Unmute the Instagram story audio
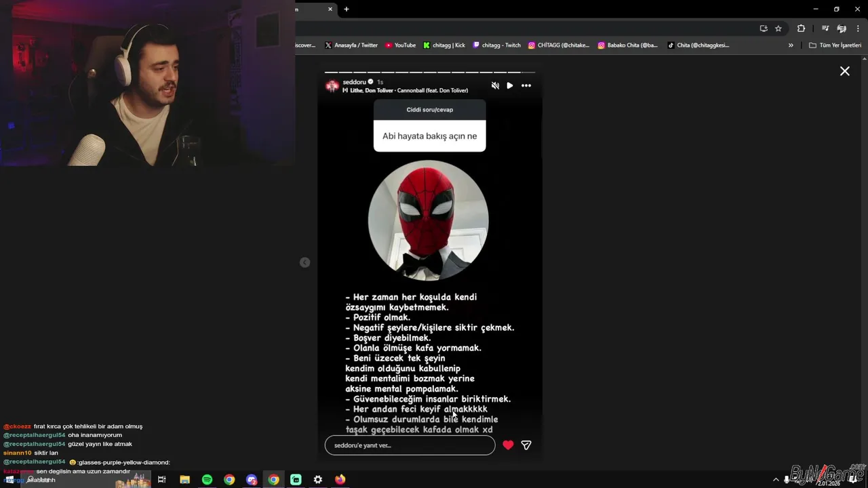The width and height of the screenshot is (868, 488). 495,85
